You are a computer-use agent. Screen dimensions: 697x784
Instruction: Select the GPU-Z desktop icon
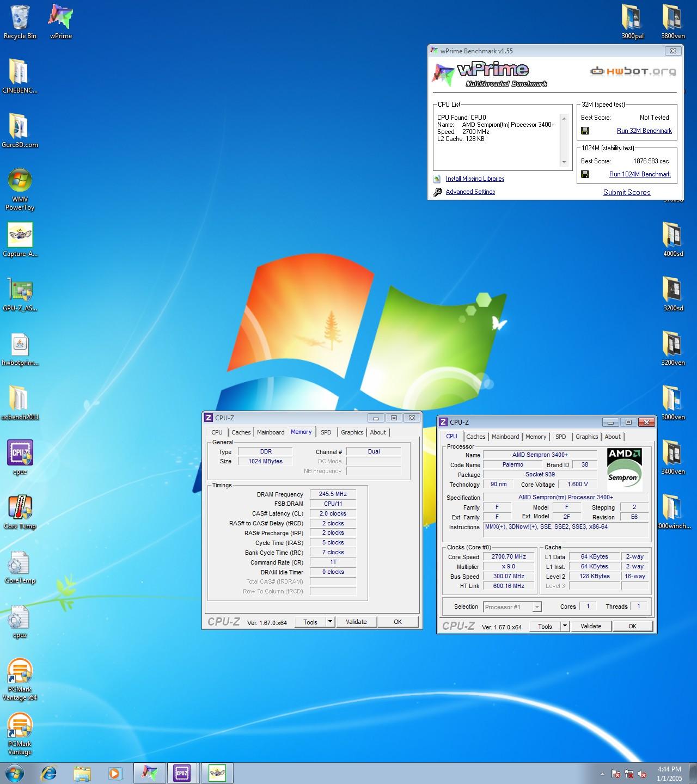(x=20, y=294)
